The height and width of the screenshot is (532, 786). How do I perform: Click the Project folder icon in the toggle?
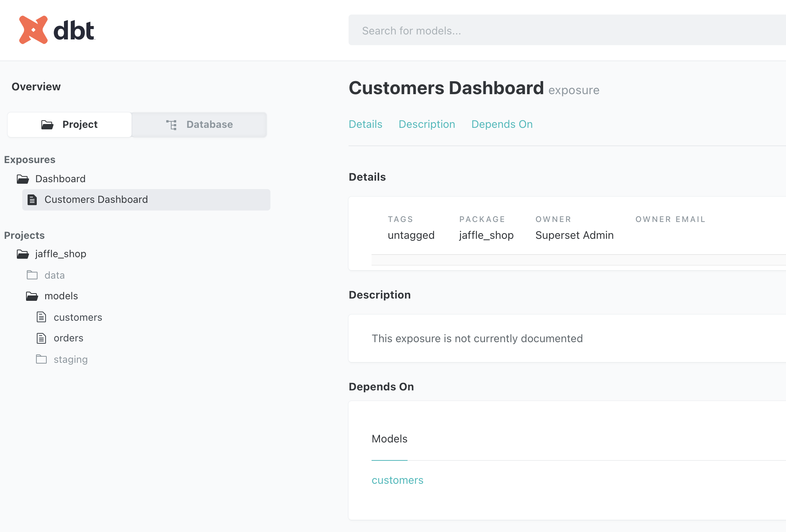(47, 125)
